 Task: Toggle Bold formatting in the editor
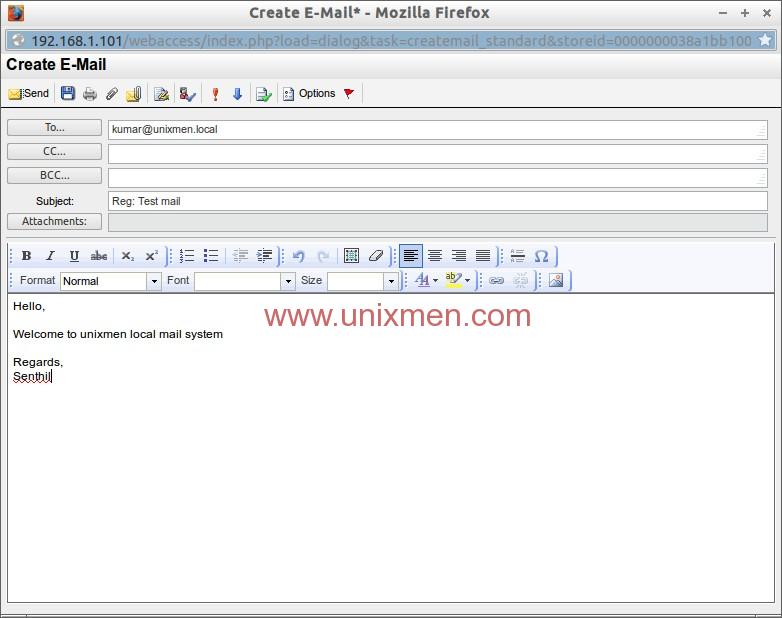click(x=26, y=256)
